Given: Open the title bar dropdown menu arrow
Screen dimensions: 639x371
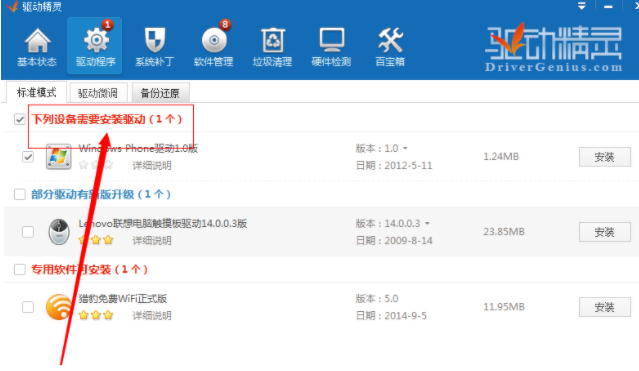Looking at the screenshot, I should (x=582, y=6).
